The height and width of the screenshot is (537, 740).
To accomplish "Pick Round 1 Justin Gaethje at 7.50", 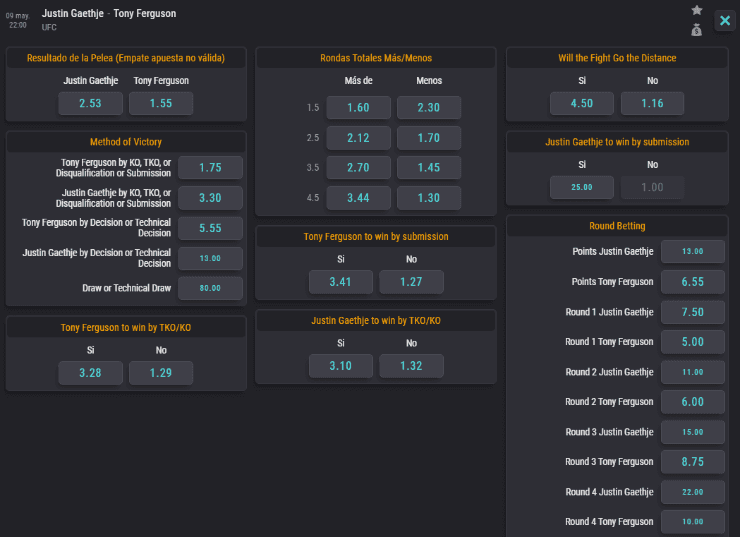I will pyautogui.click(x=693, y=312).
